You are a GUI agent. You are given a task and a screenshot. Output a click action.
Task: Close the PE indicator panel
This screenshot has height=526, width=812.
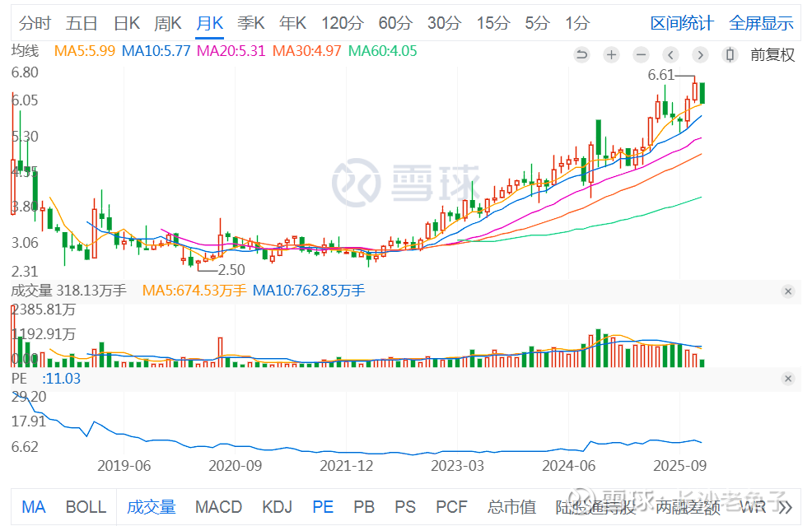(788, 379)
